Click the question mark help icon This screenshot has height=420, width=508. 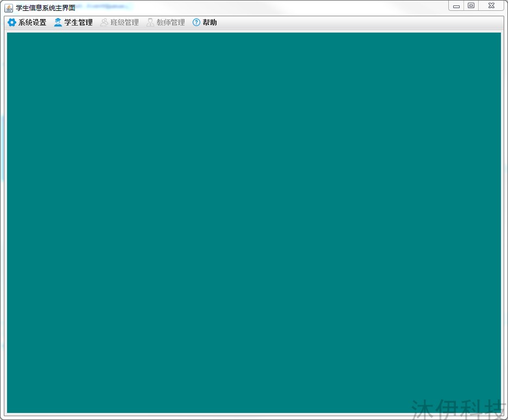196,22
